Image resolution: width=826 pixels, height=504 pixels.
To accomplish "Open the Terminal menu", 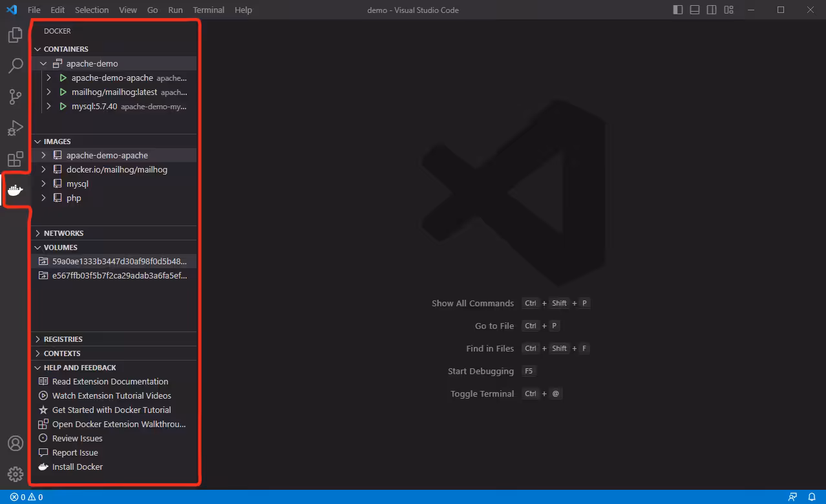I will [x=209, y=10].
